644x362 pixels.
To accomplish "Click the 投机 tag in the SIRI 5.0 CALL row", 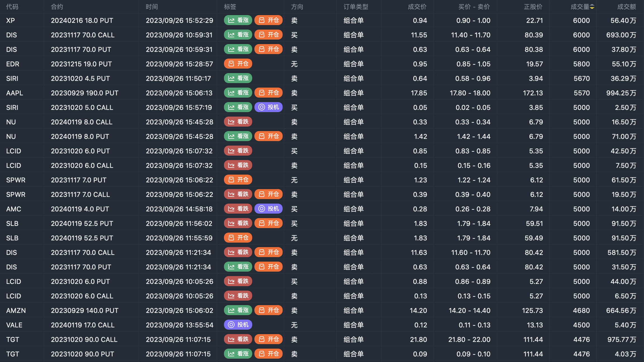I will pyautogui.click(x=268, y=107).
